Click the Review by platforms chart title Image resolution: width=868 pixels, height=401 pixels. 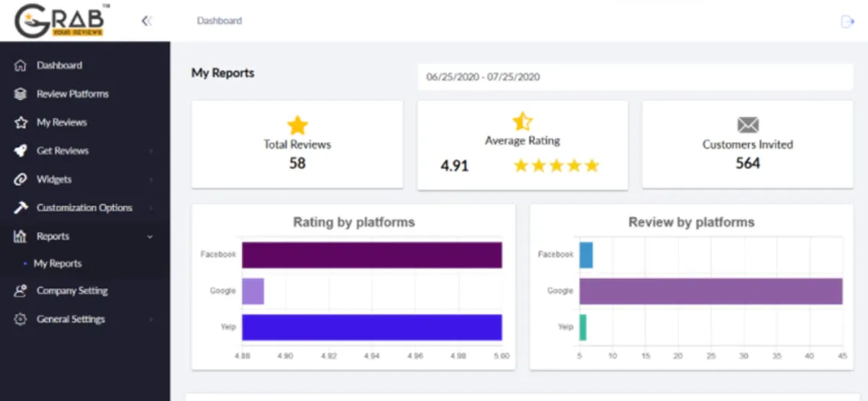click(692, 222)
